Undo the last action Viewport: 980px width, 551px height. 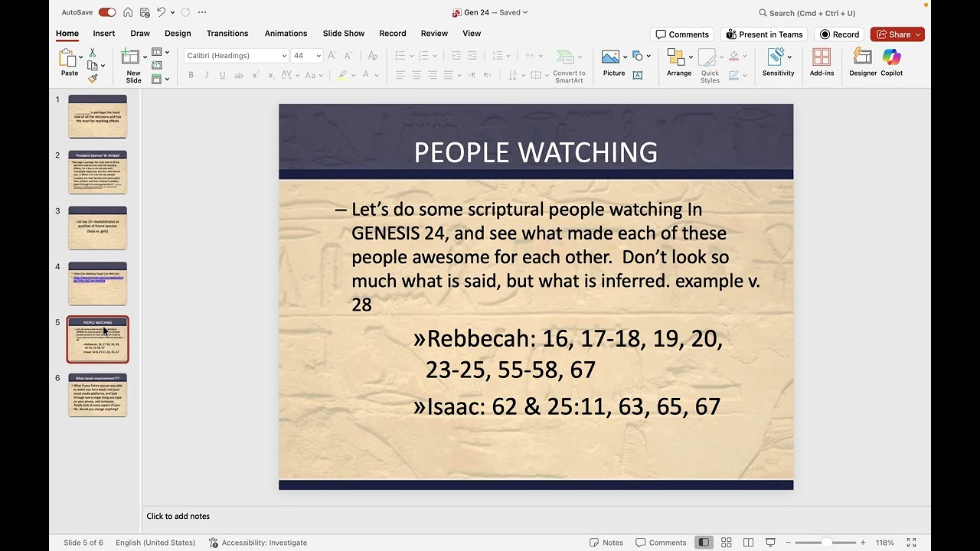161,12
